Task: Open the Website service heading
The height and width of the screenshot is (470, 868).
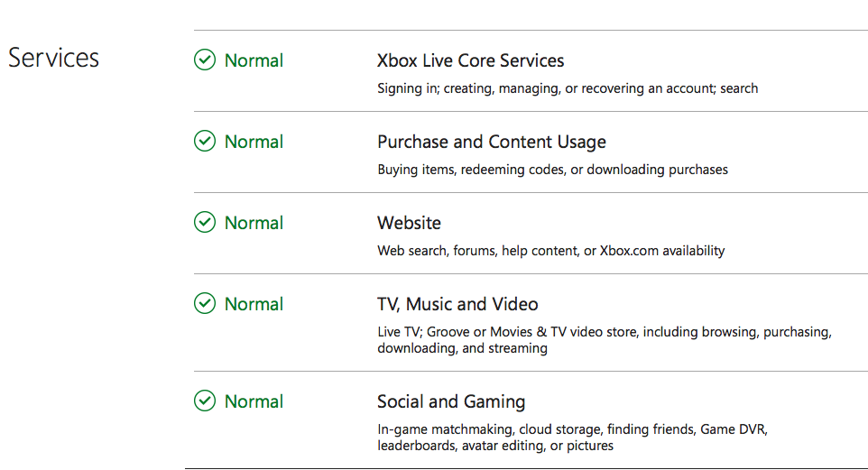Action: coord(409,223)
